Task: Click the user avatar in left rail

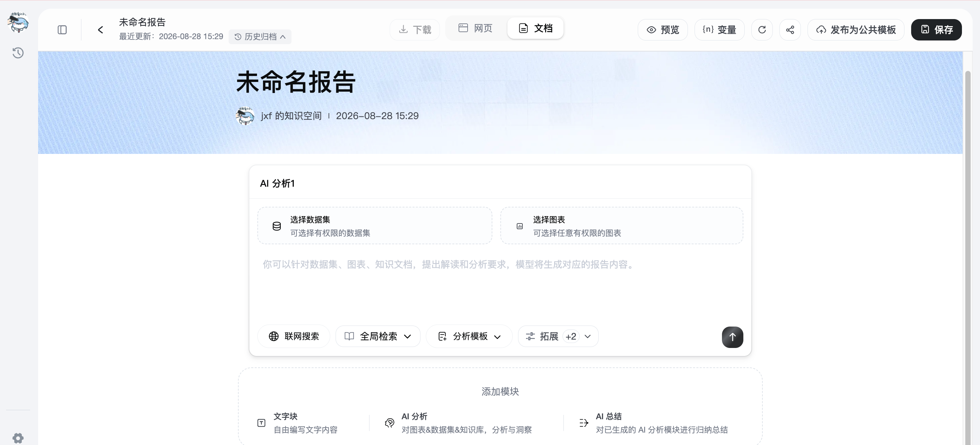Action: pyautogui.click(x=18, y=22)
